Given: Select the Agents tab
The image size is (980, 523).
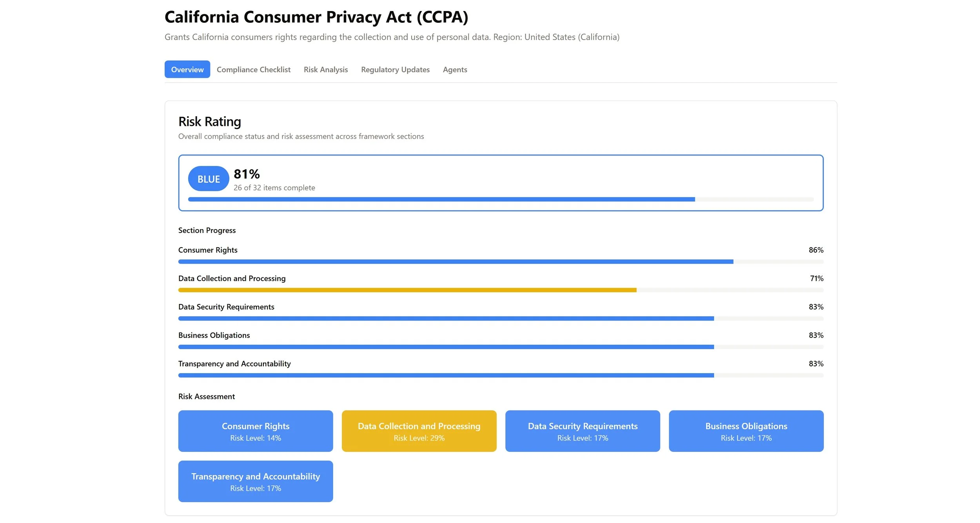Looking at the screenshot, I should pyautogui.click(x=455, y=69).
